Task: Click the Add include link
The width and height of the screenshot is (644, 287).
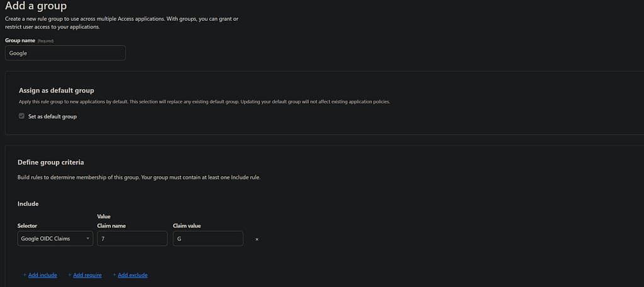Action: coord(40,275)
